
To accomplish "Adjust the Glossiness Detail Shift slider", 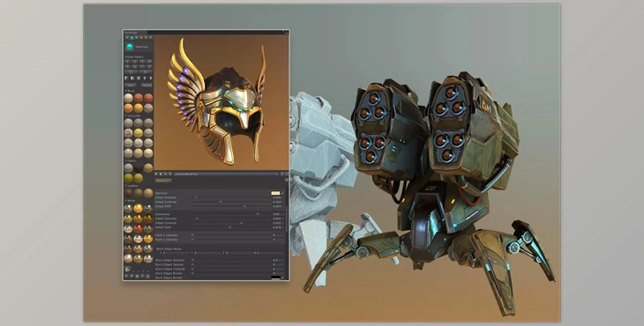I will 232,227.
